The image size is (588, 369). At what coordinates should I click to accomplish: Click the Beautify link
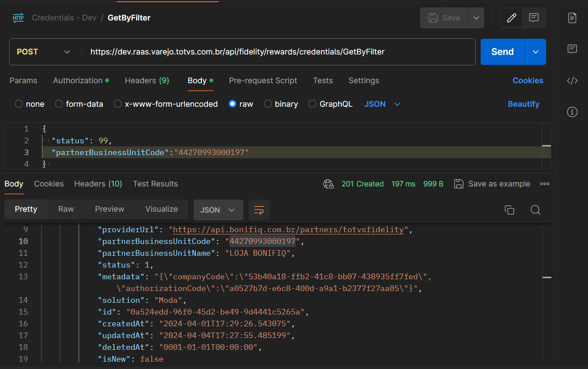click(x=523, y=104)
